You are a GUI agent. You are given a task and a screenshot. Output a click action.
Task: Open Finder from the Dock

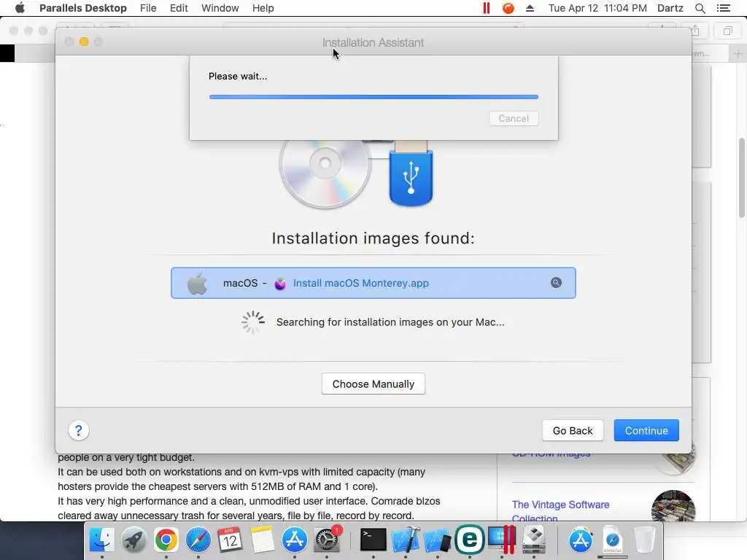pyautogui.click(x=102, y=540)
